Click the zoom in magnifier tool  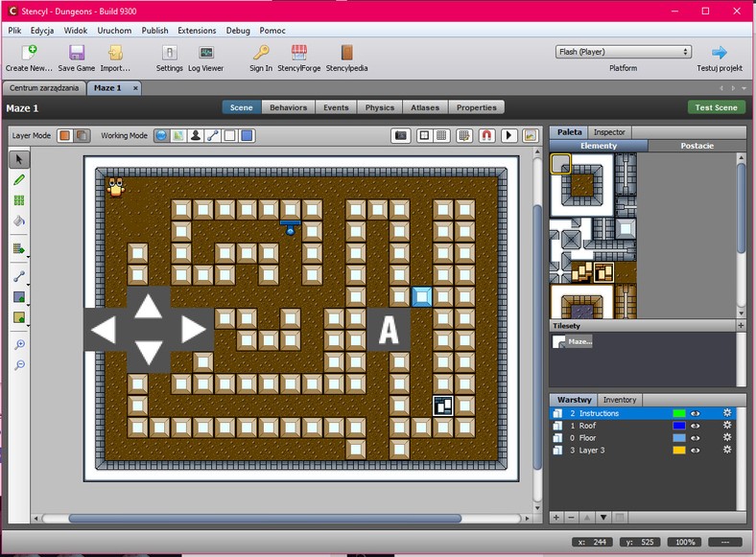pyautogui.click(x=19, y=345)
